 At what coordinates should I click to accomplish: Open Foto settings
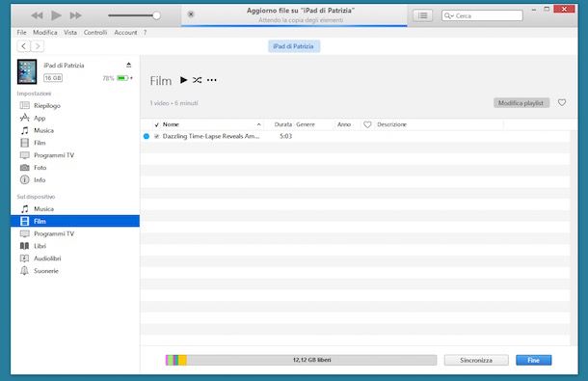point(40,168)
